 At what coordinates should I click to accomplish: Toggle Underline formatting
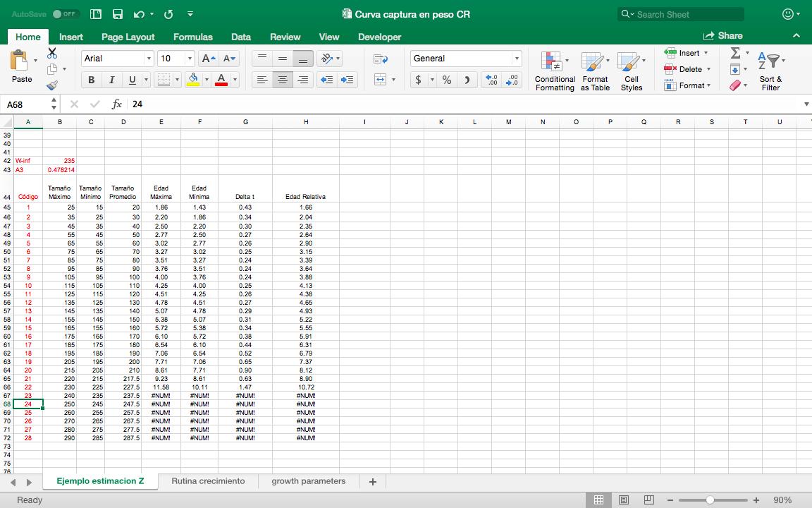click(x=132, y=79)
